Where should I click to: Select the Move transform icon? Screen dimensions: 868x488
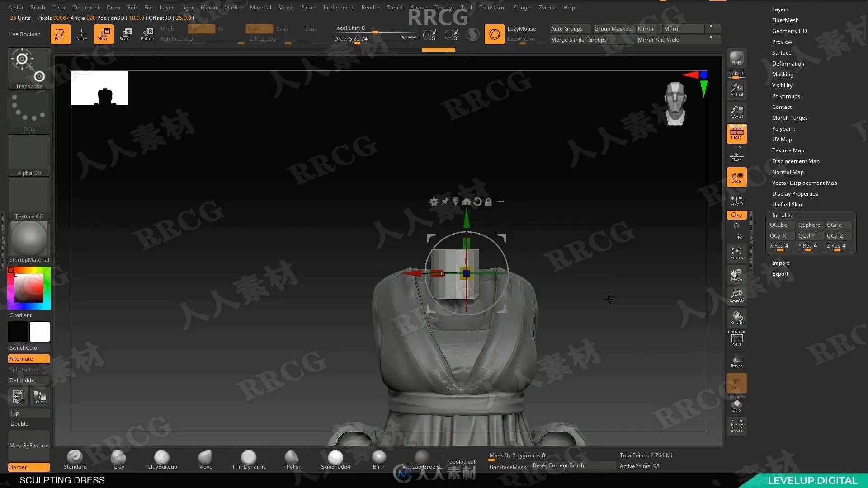(x=104, y=34)
